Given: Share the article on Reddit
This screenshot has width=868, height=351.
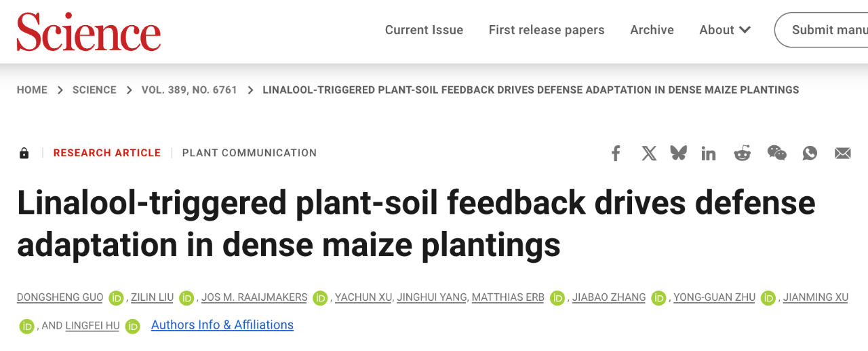Looking at the screenshot, I should coord(743,153).
